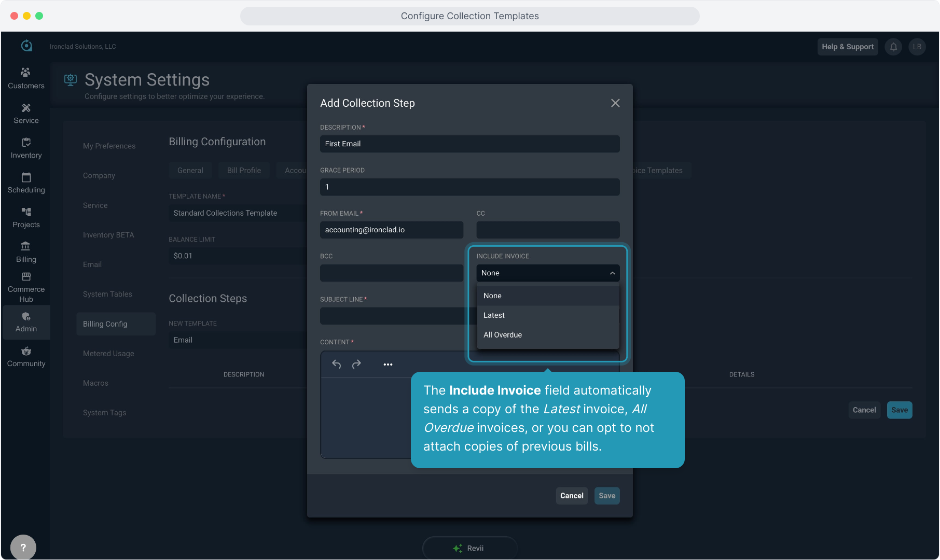Viewport: 940px width, 560px height.
Task: Collapse the Include Invoice dropdown
Action: tap(612, 273)
